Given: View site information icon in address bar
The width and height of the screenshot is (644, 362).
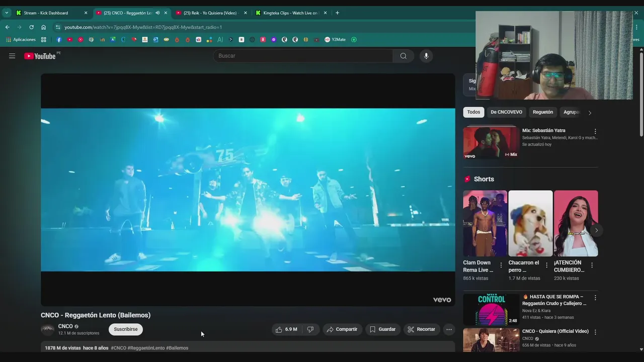Looking at the screenshot, I should coord(58,27).
